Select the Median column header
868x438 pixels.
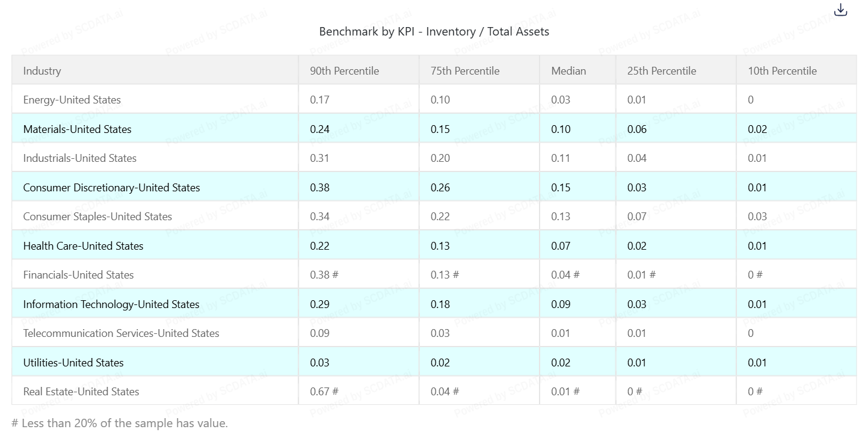(568, 71)
